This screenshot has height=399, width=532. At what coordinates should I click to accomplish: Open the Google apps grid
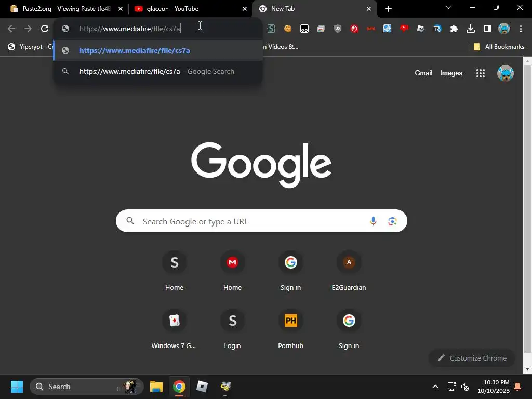480,73
